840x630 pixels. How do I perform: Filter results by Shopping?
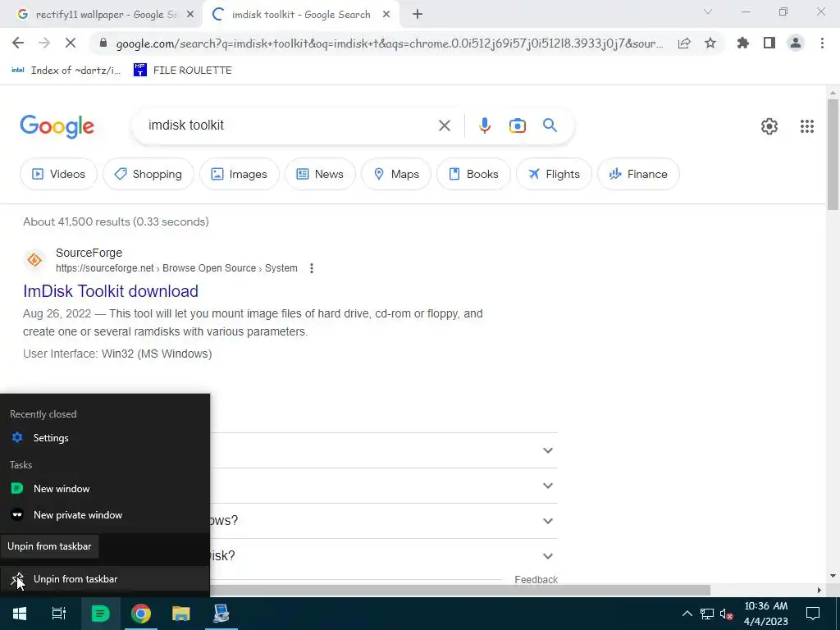pos(148,174)
